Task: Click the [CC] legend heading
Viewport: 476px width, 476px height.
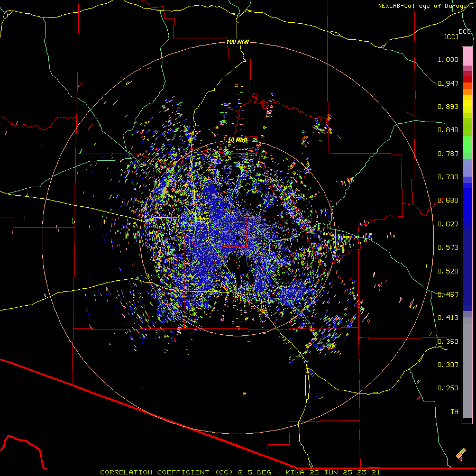Action: (x=451, y=36)
